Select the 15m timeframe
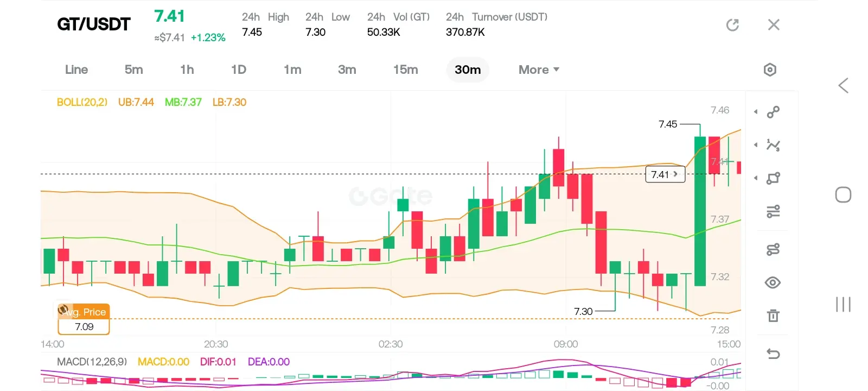 (406, 70)
